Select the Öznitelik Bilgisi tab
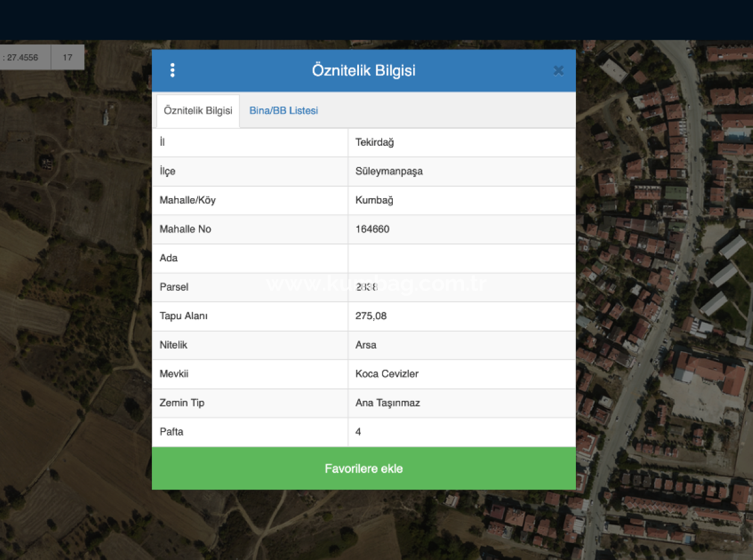 [x=198, y=111]
